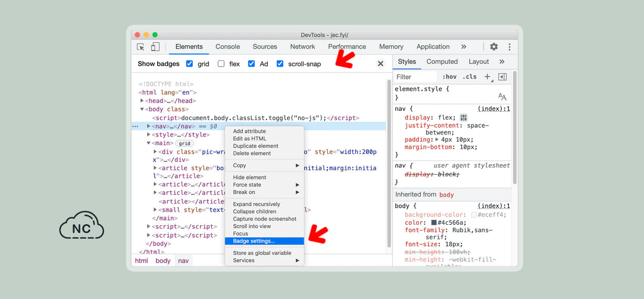Choose Badge settings from context menu
The width and height of the screenshot is (644, 299).
[x=265, y=241]
